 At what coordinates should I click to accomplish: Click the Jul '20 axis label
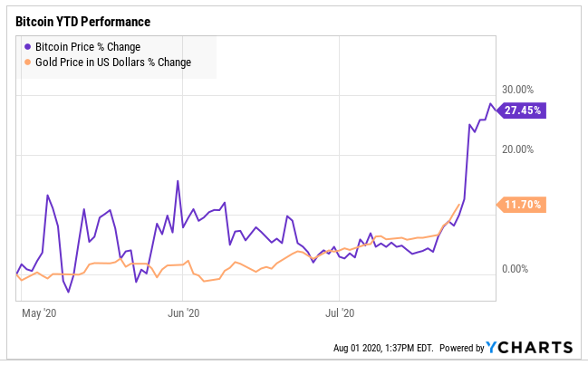(x=338, y=314)
